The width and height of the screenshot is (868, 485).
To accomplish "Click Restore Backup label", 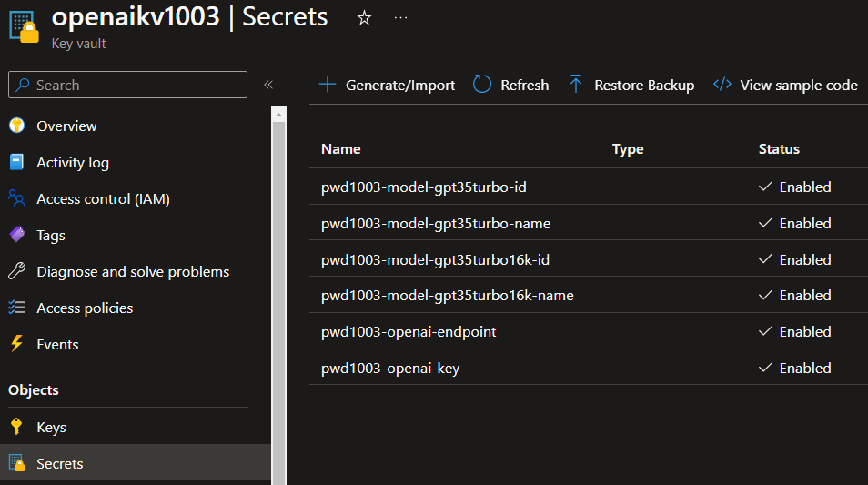I will [x=644, y=86].
